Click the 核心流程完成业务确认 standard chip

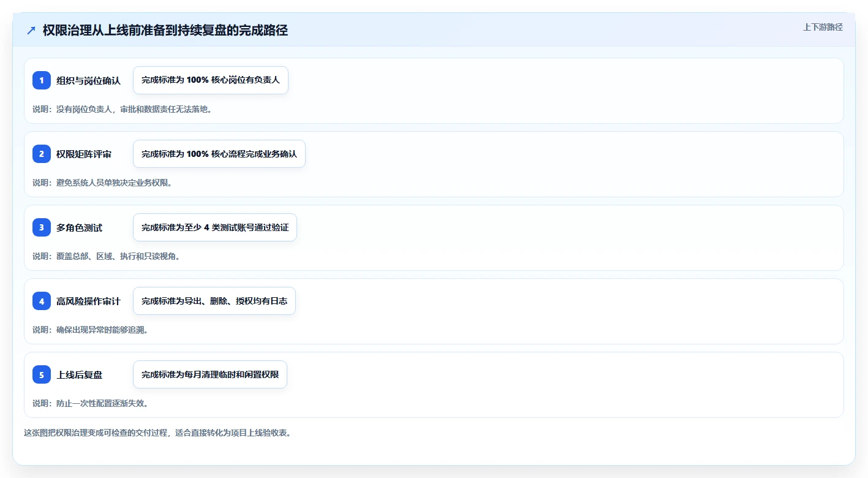click(x=219, y=154)
